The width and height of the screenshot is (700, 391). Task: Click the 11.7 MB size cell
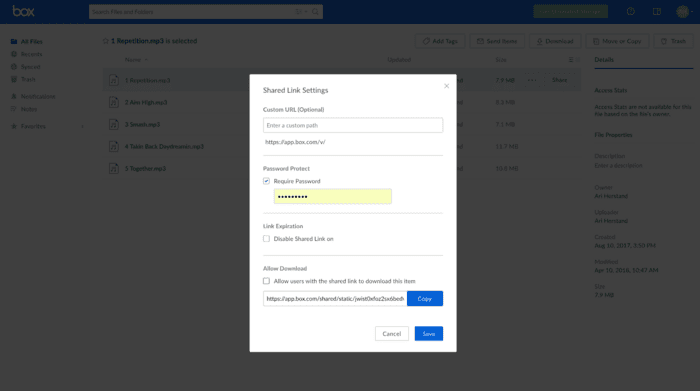[507, 146]
